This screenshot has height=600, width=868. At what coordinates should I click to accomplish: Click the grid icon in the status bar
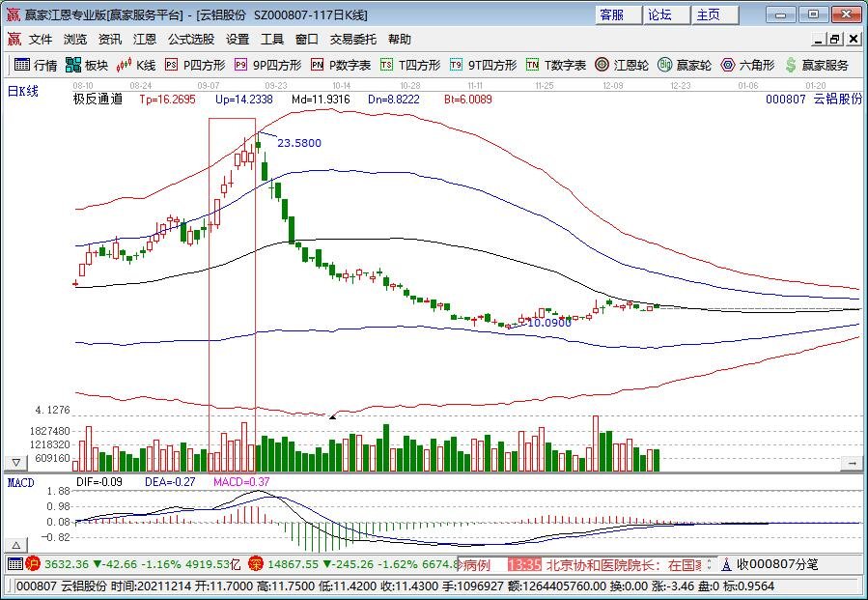[14, 564]
